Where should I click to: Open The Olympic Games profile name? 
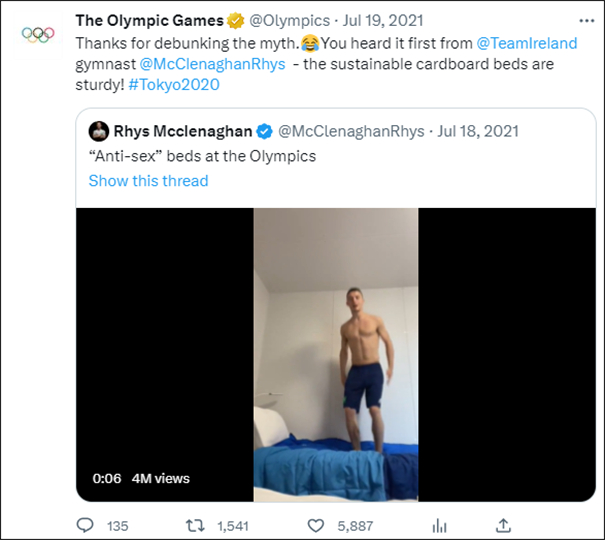[149, 20]
